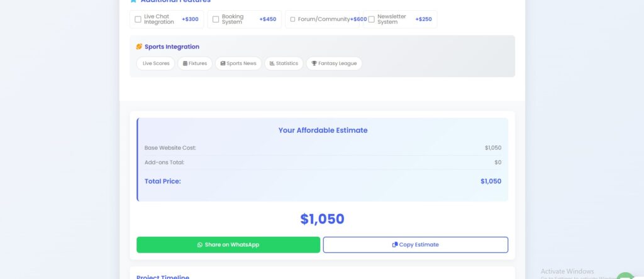Viewport: 644px width, 279px height.
Task: Check the Forum/Community add-on box
Action: pos(292,20)
